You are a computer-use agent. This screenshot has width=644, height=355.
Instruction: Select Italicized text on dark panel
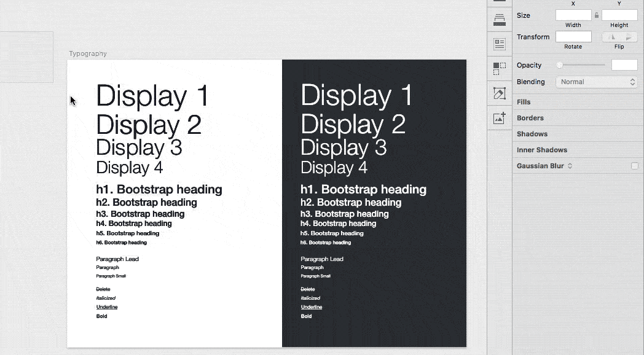(310, 298)
